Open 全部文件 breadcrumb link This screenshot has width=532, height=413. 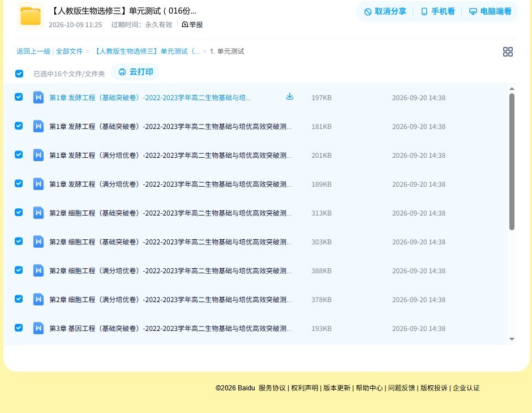point(69,51)
